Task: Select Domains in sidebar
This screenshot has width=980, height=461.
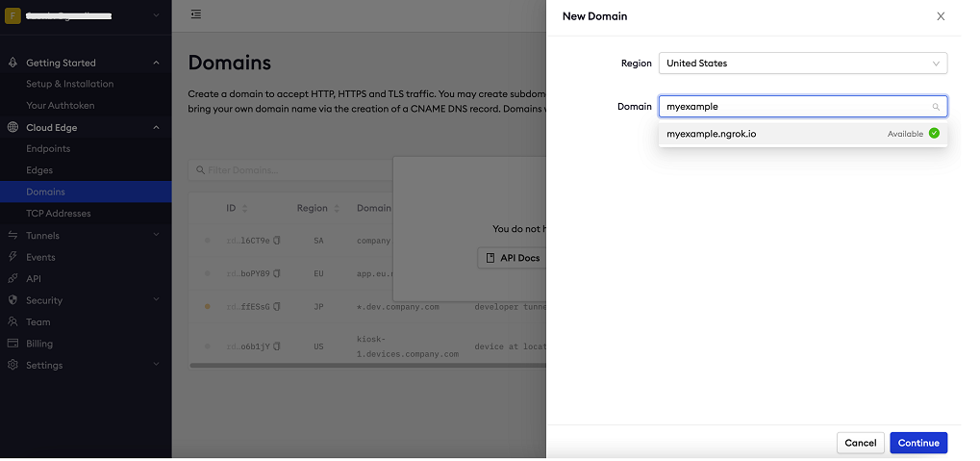Action: point(86,192)
